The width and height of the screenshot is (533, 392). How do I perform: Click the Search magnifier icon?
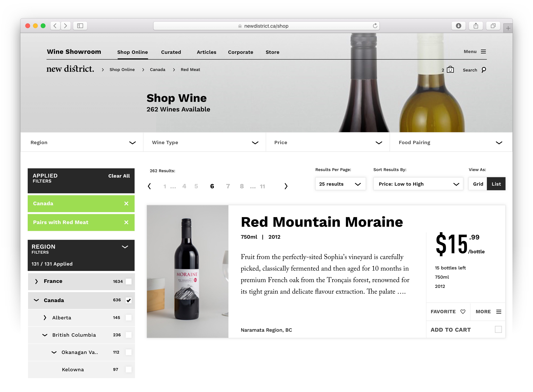pos(484,70)
